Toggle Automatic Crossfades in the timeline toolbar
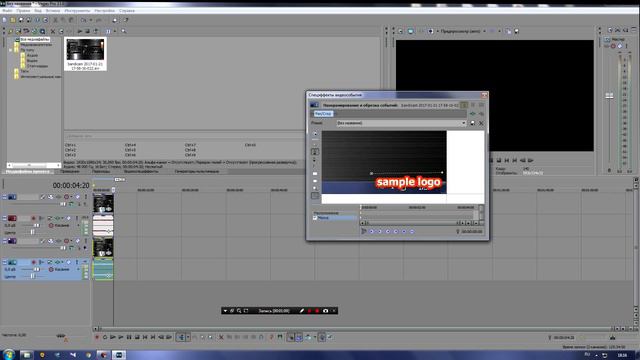 (x=299, y=337)
